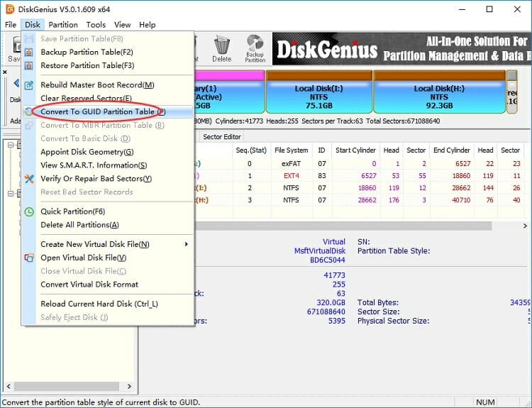Click the Verify or Repair Bad Sectors icon

(28, 179)
